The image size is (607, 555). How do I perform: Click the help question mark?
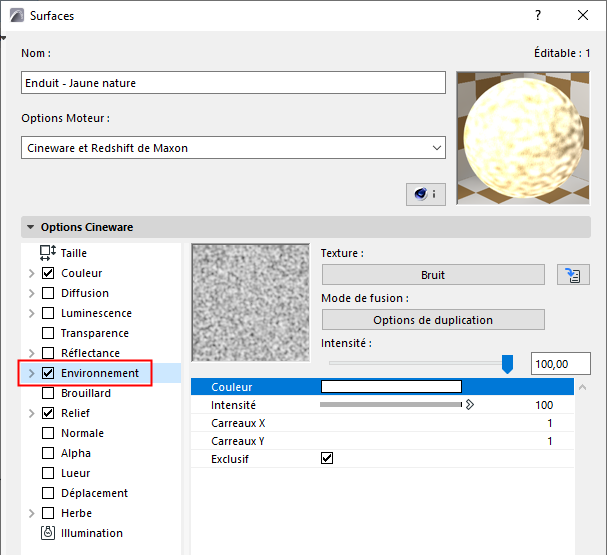(538, 15)
